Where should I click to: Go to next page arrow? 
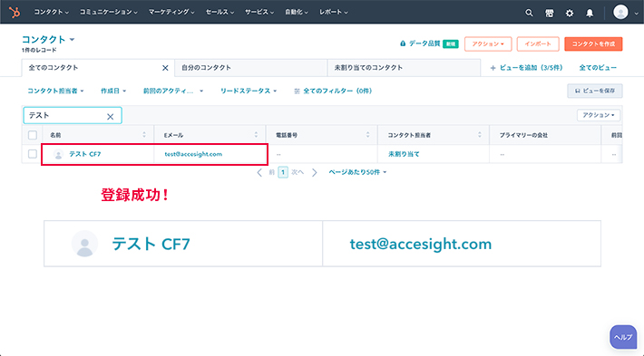(x=314, y=173)
